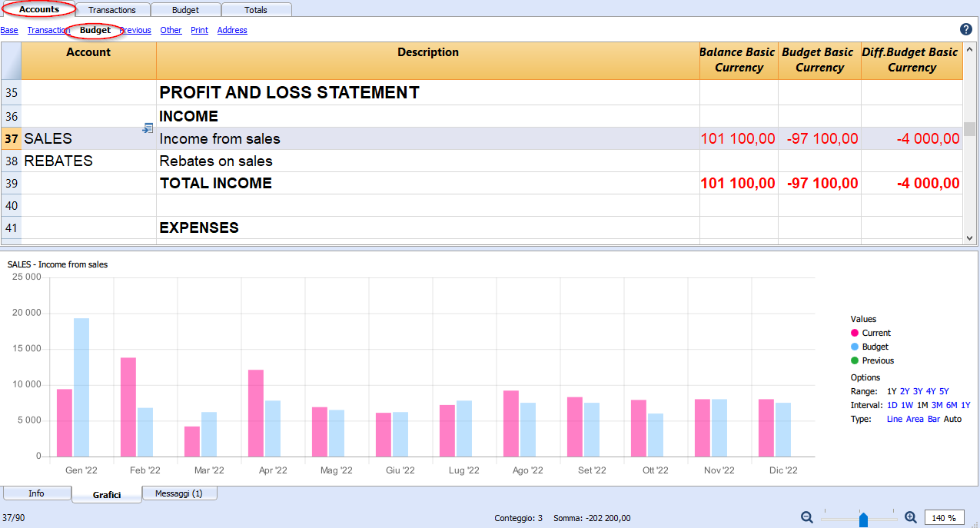980x528 pixels.
Task: Set chart interval to 1M
Action: point(922,405)
